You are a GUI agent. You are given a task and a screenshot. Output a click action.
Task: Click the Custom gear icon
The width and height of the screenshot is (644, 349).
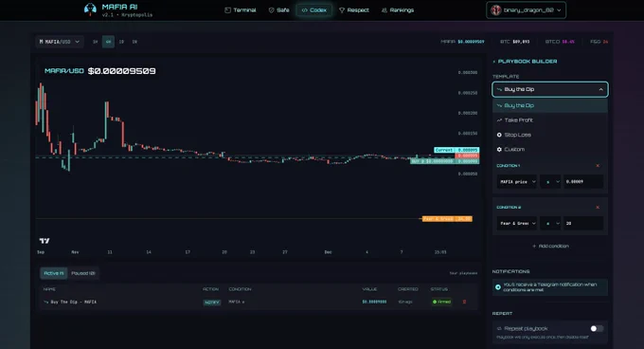pyautogui.click(x=499, y=149)
